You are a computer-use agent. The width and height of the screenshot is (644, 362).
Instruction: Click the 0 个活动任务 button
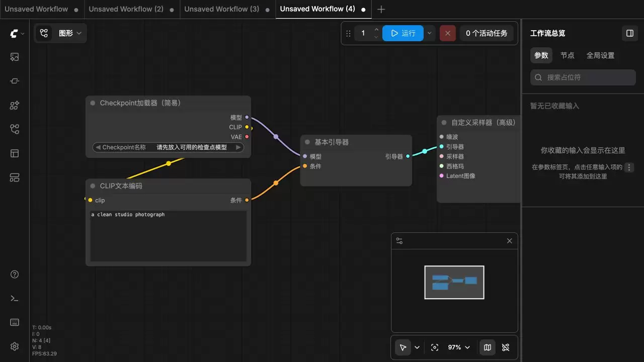[487, 34]
